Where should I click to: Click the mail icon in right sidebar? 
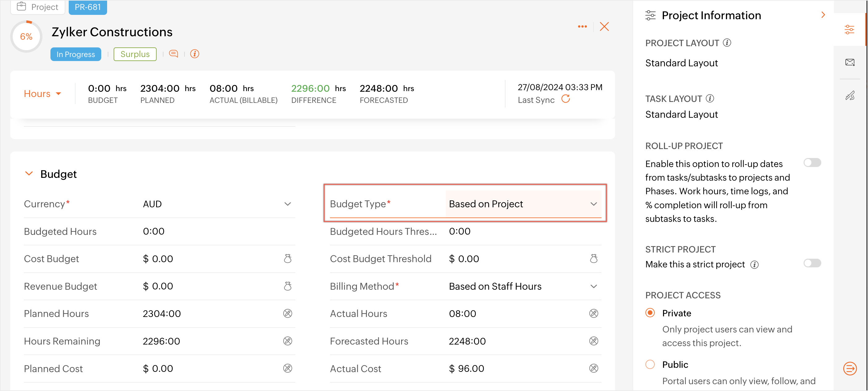coord(849,62)
